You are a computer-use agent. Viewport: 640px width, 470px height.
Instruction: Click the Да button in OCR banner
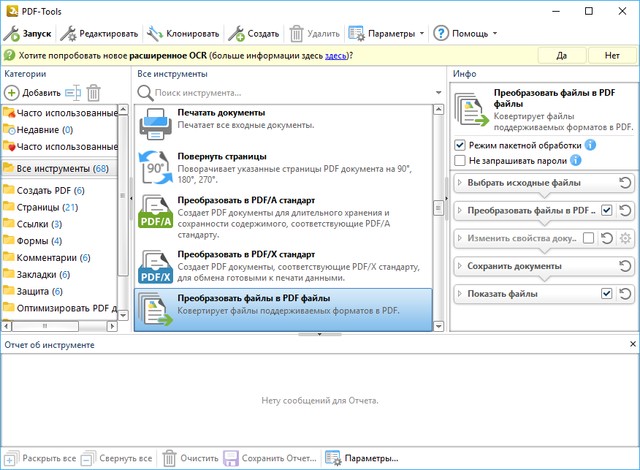561,56
